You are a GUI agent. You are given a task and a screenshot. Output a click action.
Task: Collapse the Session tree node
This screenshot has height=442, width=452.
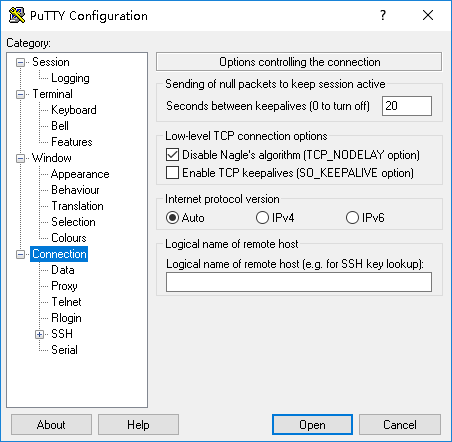pyautogui.click(x=21, y=62)
